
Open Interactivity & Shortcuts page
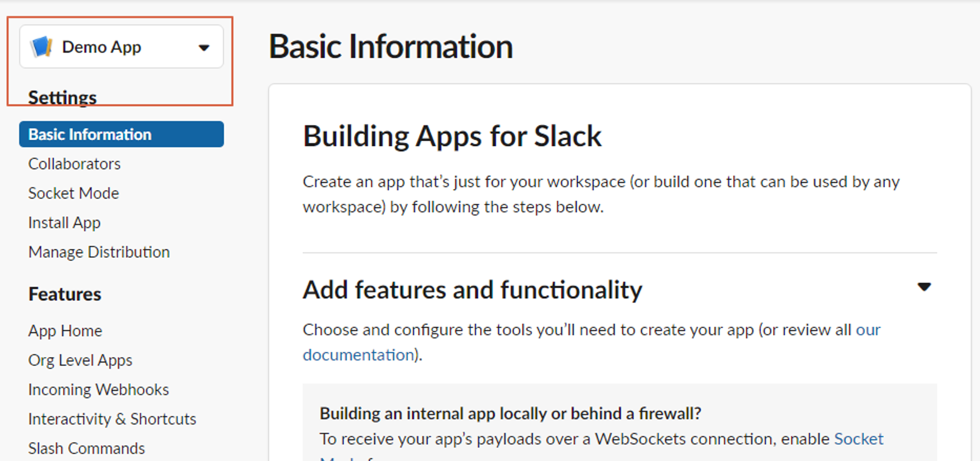click(x=112, y=419)
